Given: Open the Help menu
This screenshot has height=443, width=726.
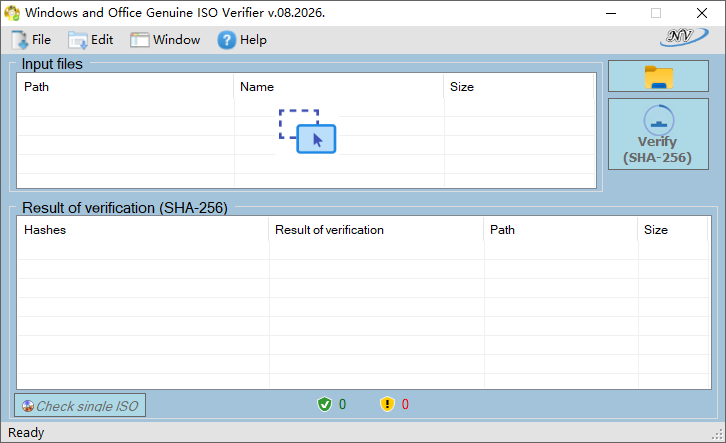Looking at the screenshot, I should click(242, 40).
